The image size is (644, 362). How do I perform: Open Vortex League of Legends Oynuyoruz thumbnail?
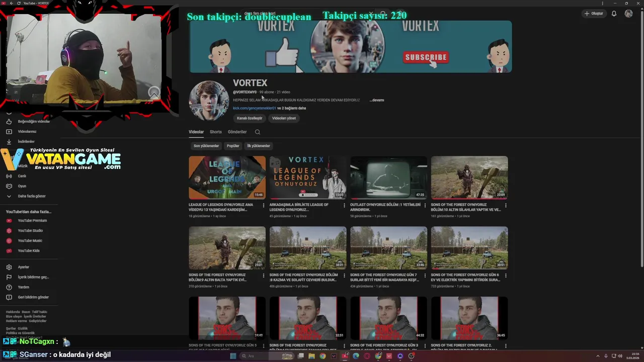pos(308,177)
